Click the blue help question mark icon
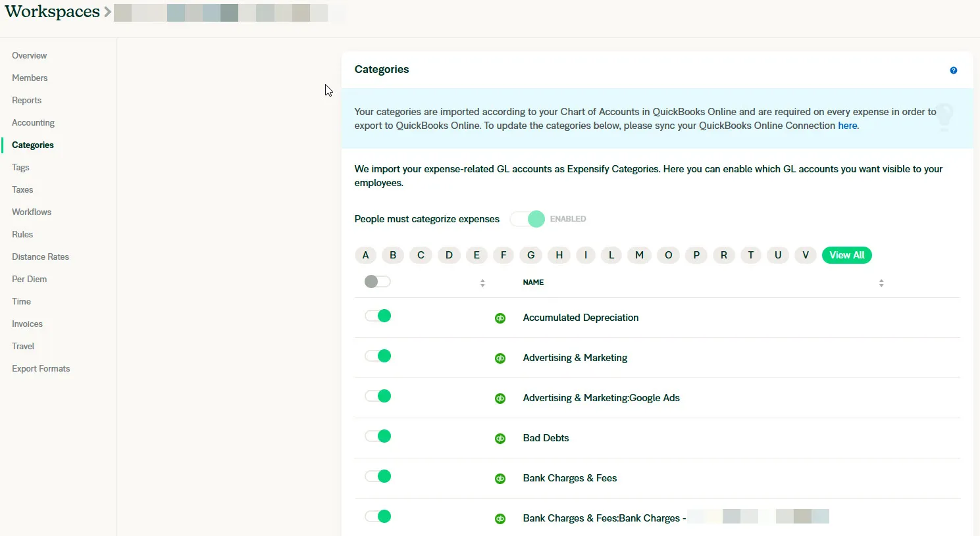 point(953,70)
